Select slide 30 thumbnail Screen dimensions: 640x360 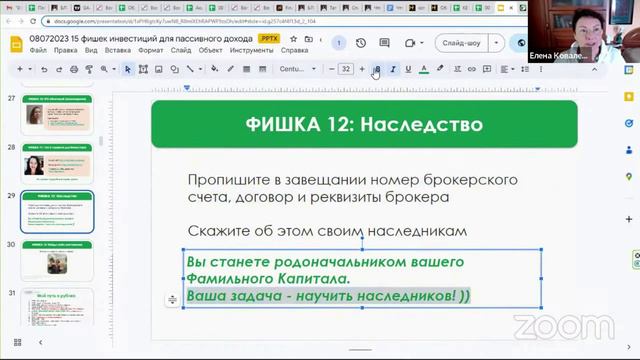coord(57,260)
